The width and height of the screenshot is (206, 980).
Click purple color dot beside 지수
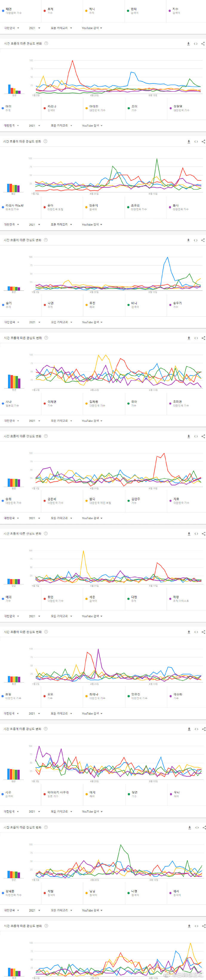pyautogui.click(x=170, y=11)
